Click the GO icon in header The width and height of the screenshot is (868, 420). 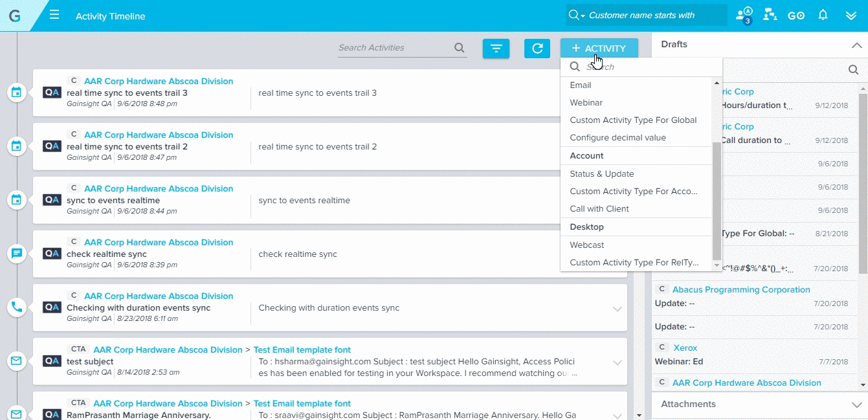tap(796, 16)
